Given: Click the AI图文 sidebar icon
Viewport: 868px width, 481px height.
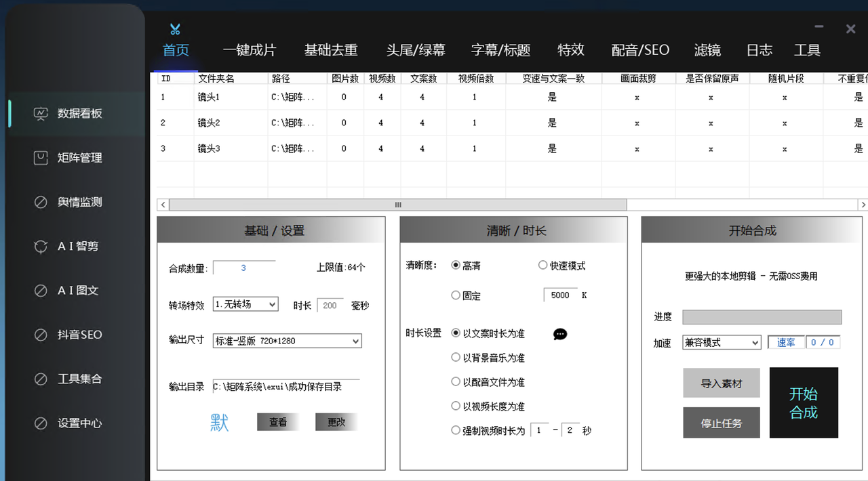Looking at the screenshot, I should coord(41,291).
